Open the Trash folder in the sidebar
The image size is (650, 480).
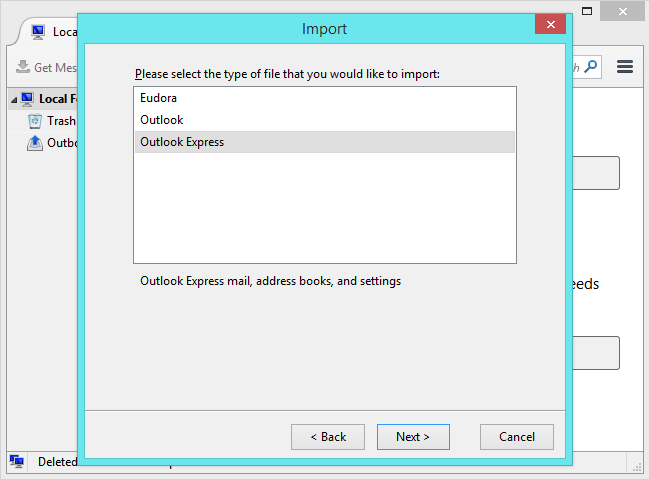click(x=61, y=121)
